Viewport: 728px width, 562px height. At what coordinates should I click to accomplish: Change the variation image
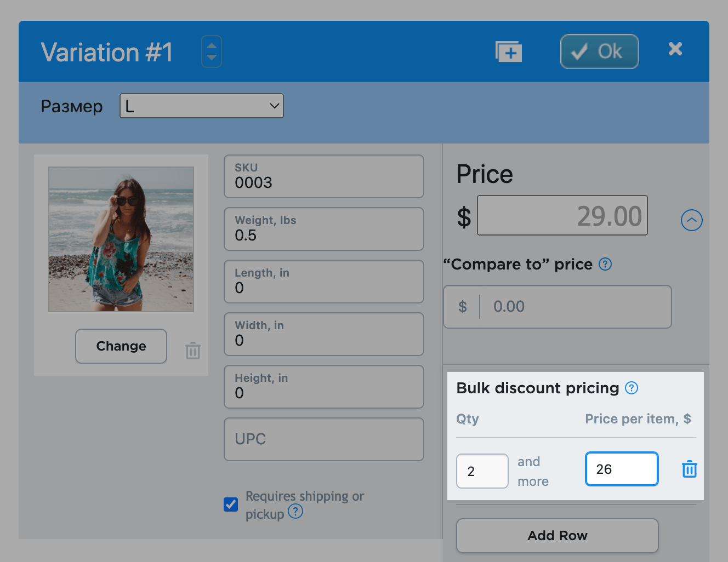click(121, 346)
